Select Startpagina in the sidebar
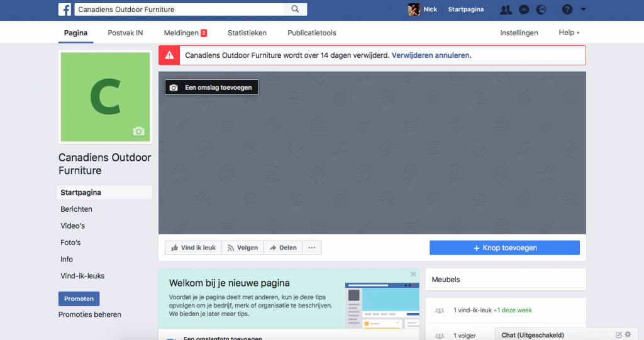The height and width of the screenshot is (340, 644). tap(104, 192)
